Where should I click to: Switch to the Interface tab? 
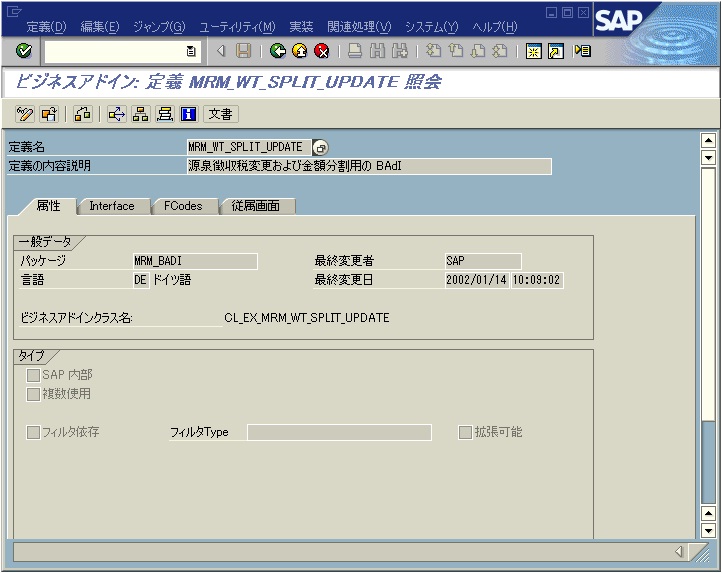[111, 206]
